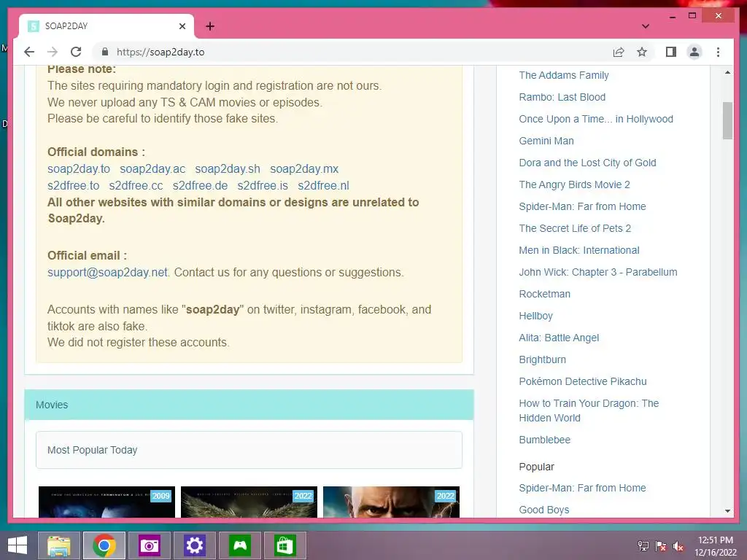Click the sidebar scrollbar thumb

click(727, 120)
